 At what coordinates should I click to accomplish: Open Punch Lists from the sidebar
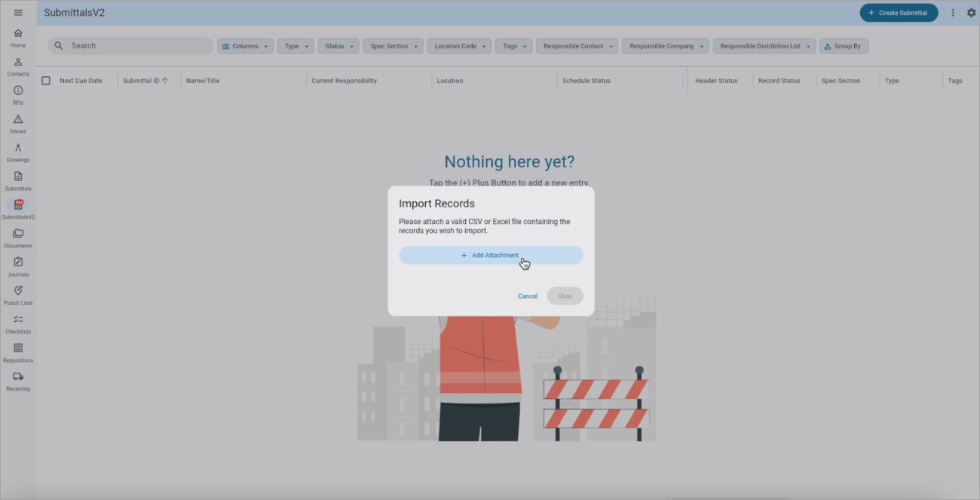tap(18, 296)
